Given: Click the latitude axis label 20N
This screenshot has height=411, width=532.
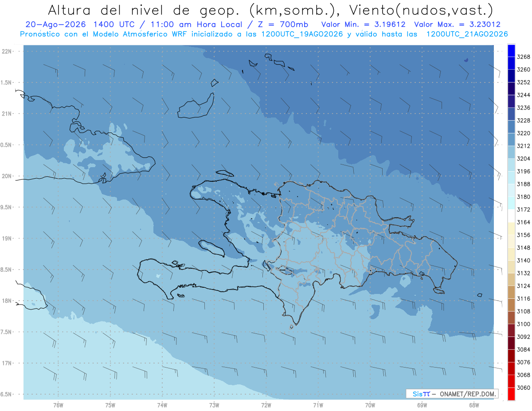Looking at the screenshot, I should [8, 176].
